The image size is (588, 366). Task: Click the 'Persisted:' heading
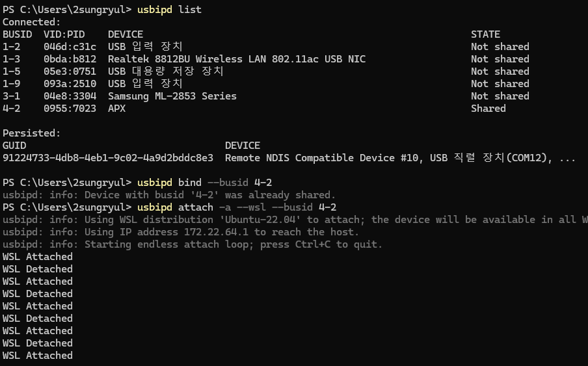[31, 133]
